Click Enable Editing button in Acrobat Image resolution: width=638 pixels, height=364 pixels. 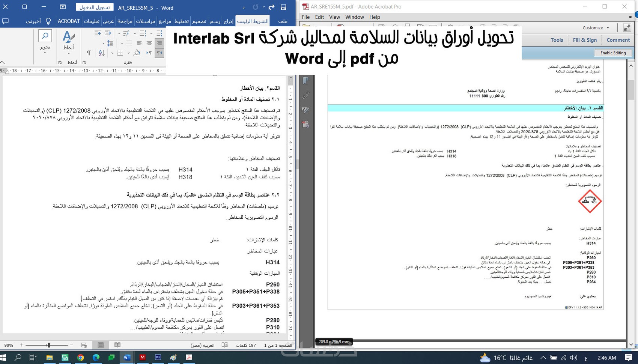pyautogui.click(x=613, y=53)
